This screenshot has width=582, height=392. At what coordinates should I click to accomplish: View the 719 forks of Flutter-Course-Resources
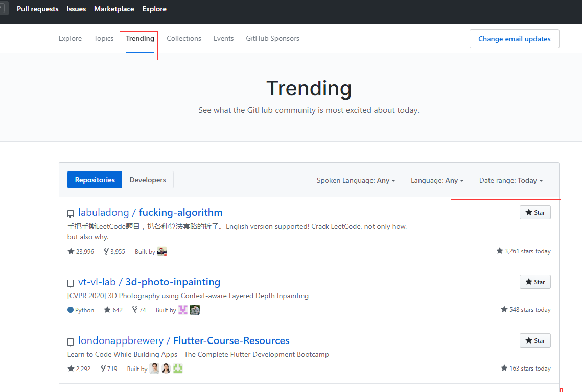[109, 369]
